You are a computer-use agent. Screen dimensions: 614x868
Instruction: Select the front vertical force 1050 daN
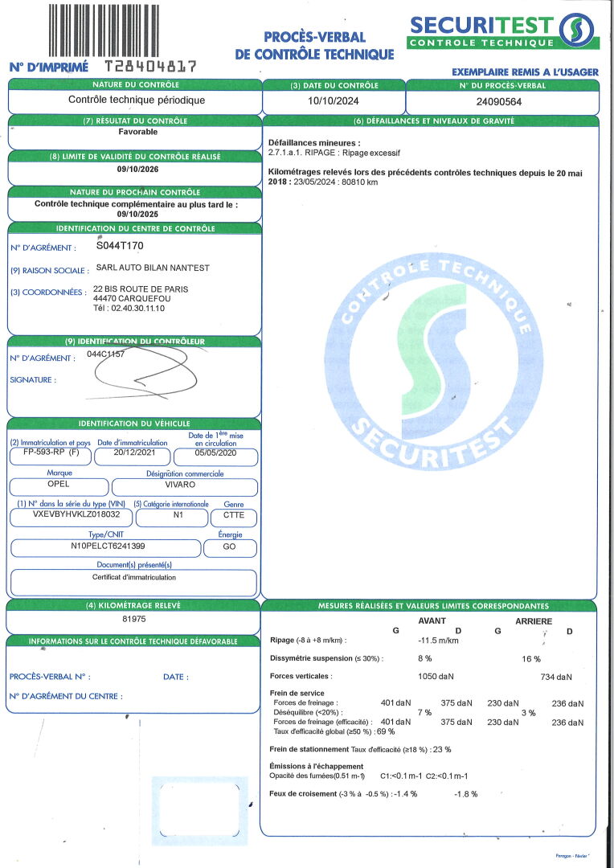436,676
